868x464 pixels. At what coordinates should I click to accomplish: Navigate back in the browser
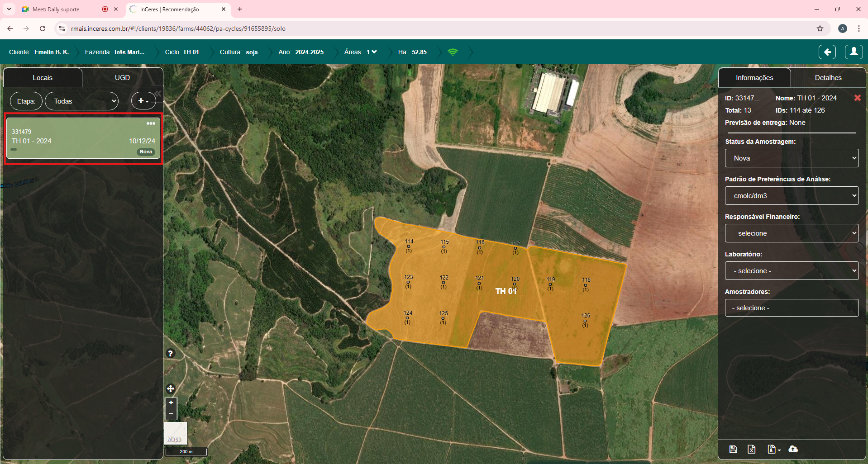tap(10, 28)
